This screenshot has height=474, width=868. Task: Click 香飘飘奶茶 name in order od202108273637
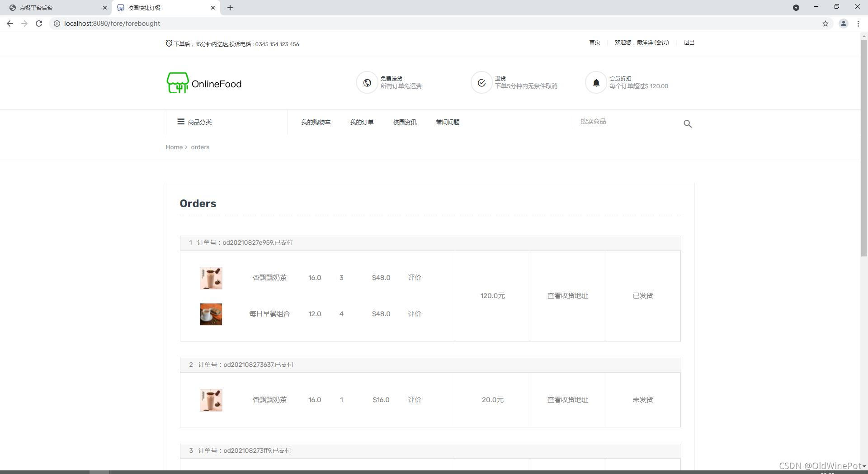(269, 400)
